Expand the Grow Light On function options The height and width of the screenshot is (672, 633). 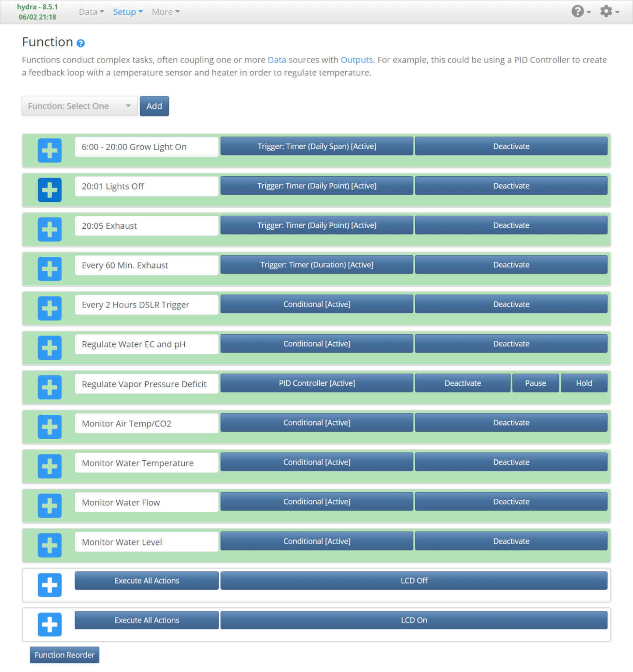coord(49,150)
